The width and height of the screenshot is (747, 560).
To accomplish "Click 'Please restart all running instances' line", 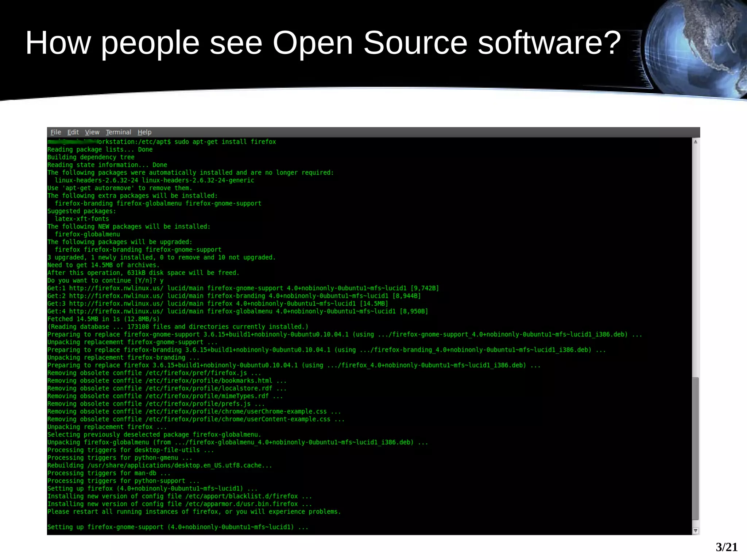I will pyautogui.click(x=194, y=512).
